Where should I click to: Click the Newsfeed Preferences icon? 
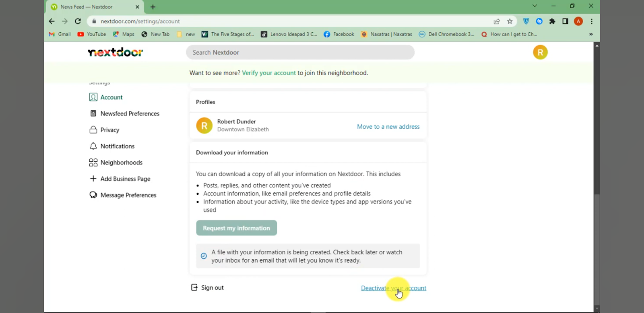(x=93, y=113)
